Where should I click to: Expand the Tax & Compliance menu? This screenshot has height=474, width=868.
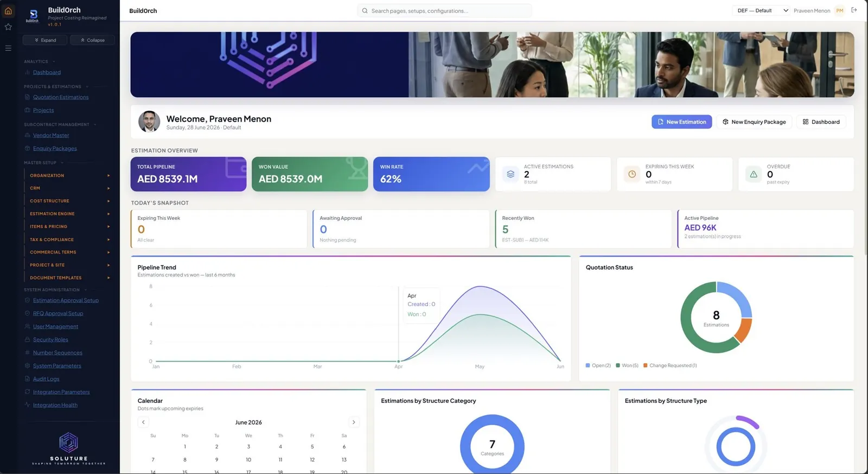(69, 239)
